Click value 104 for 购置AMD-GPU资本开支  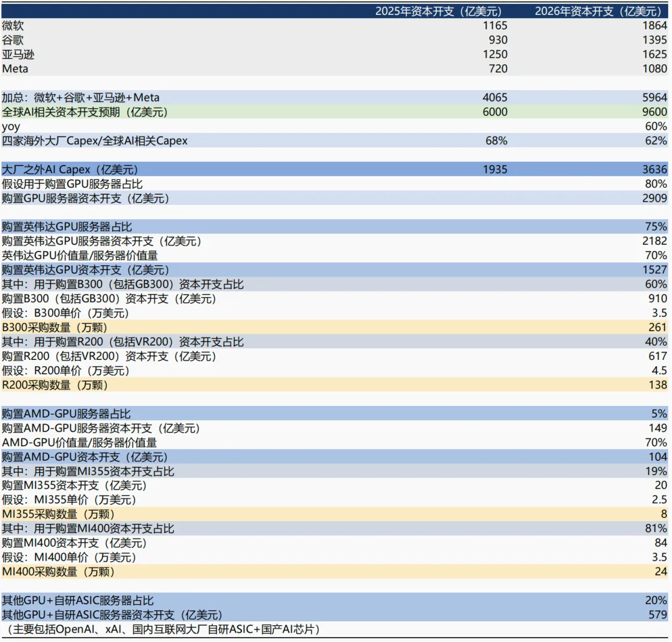658,456
